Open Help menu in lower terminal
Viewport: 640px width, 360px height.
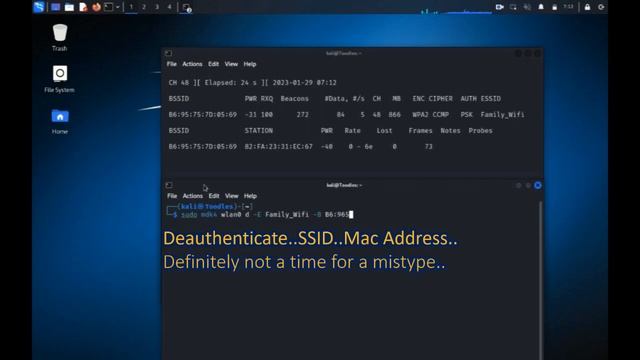(250, 196)
